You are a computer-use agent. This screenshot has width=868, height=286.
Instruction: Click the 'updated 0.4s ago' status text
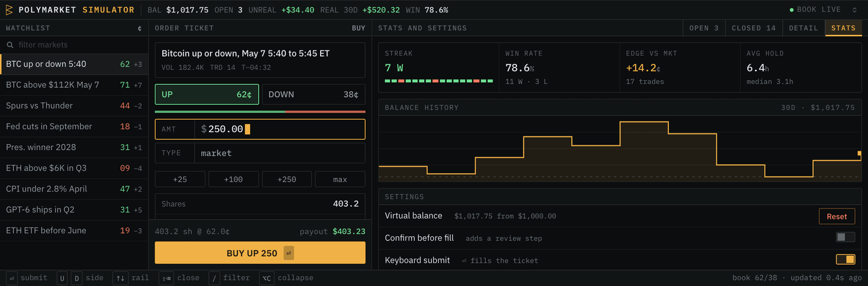(826, 278)
